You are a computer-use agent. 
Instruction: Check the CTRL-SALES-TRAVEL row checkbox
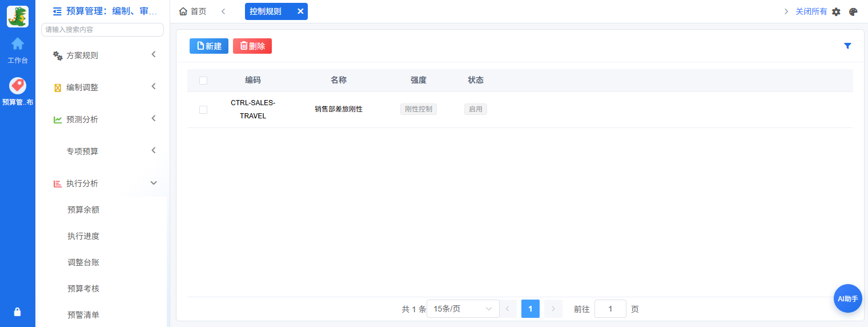[x=203, y=110]
